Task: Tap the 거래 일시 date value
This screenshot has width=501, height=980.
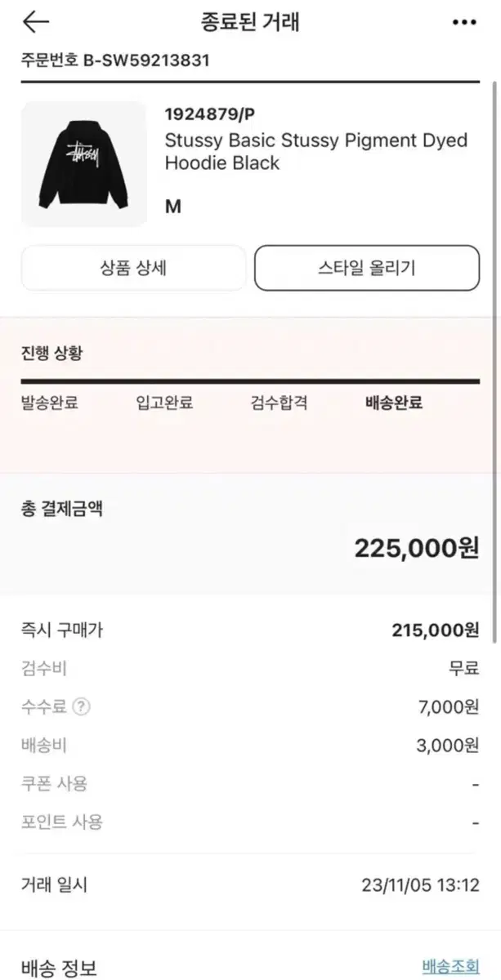Action: point(420,884)
